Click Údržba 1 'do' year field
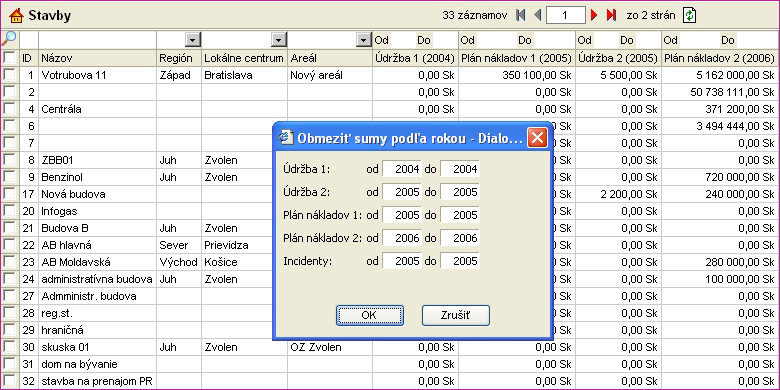780x390 pixels. click(460, 169)
